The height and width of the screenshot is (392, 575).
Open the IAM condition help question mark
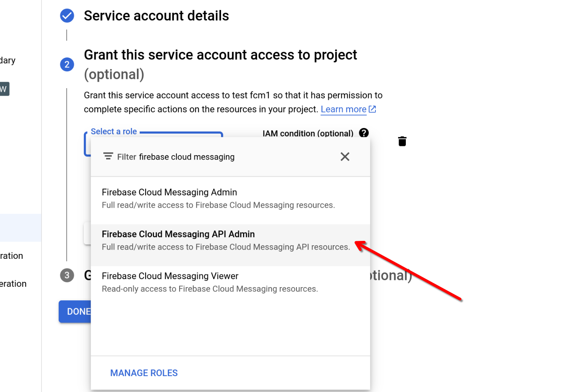click(x=364, y=133)
